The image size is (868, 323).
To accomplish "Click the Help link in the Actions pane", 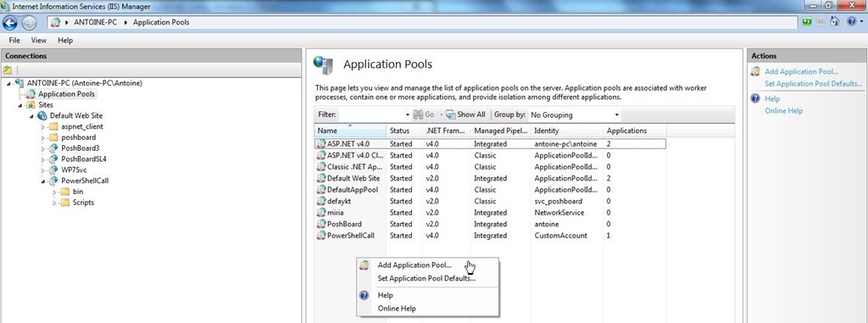I will point(772,98).
